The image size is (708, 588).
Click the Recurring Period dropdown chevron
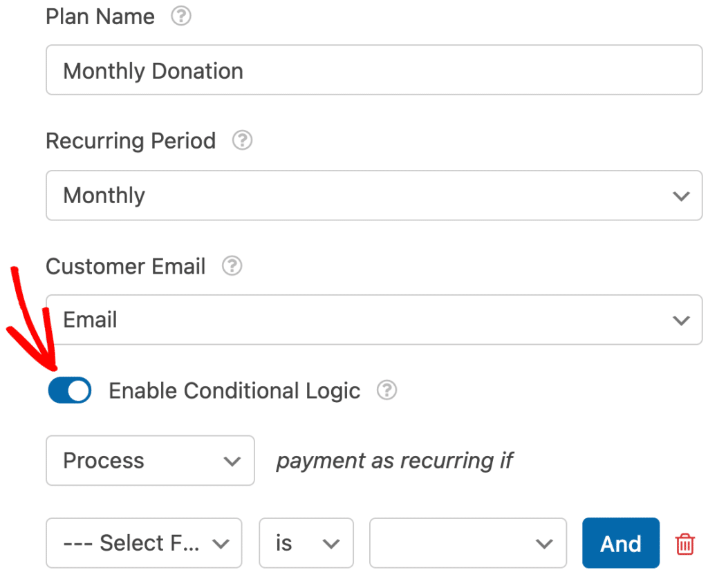tap(682, 196)
